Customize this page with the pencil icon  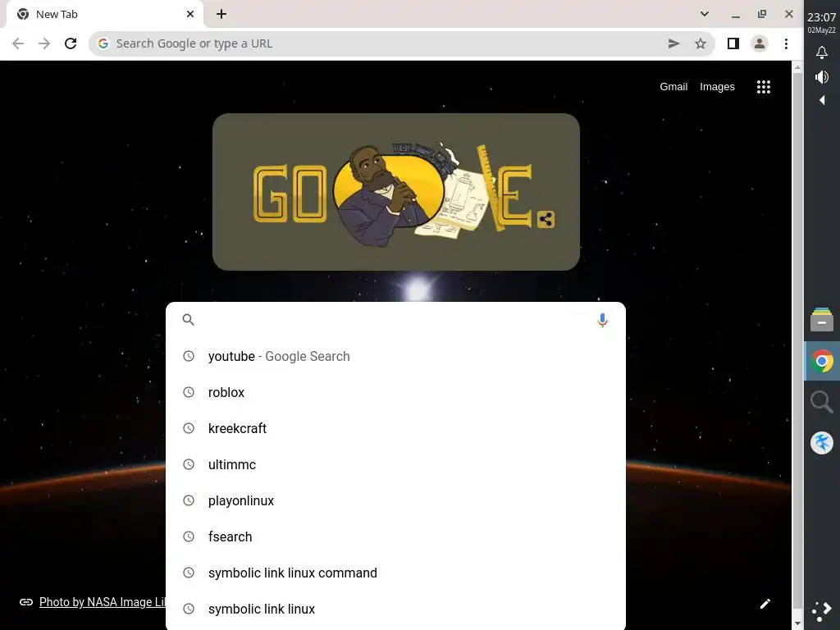click(765, 604)
